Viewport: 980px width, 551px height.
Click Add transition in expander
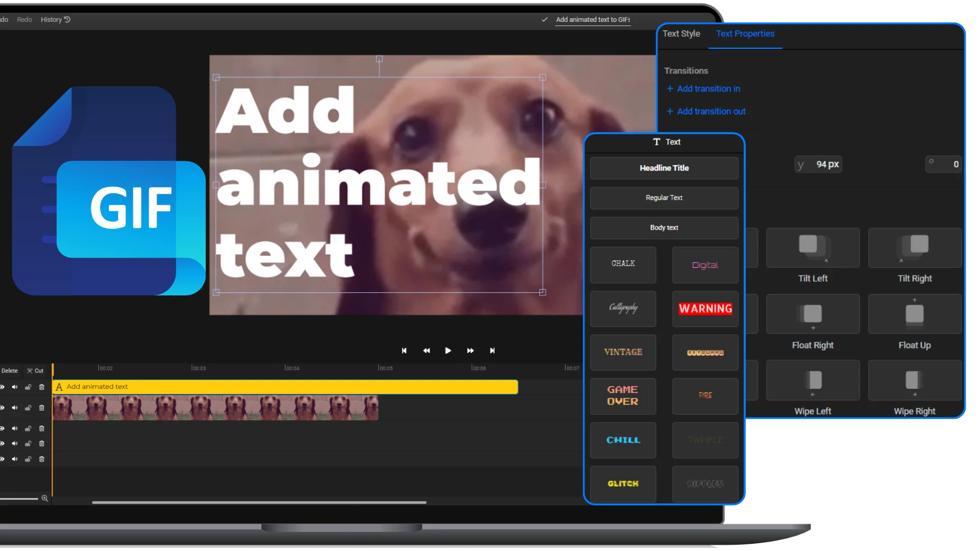pyautogui.click(x=703, y=88)
